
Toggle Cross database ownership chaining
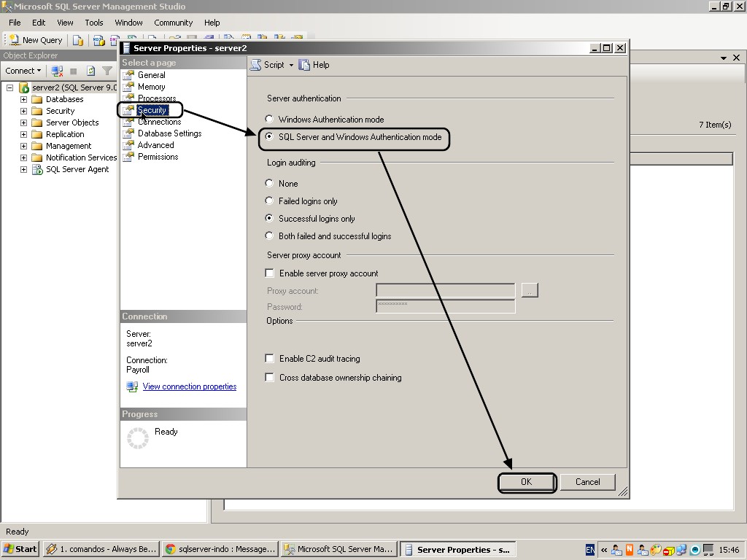[270, 378]
